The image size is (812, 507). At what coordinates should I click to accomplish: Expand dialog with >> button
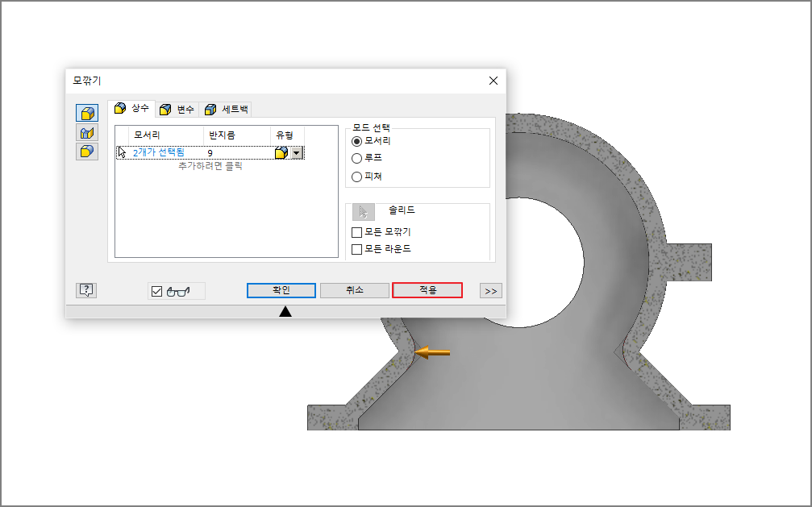click(491, 291)
